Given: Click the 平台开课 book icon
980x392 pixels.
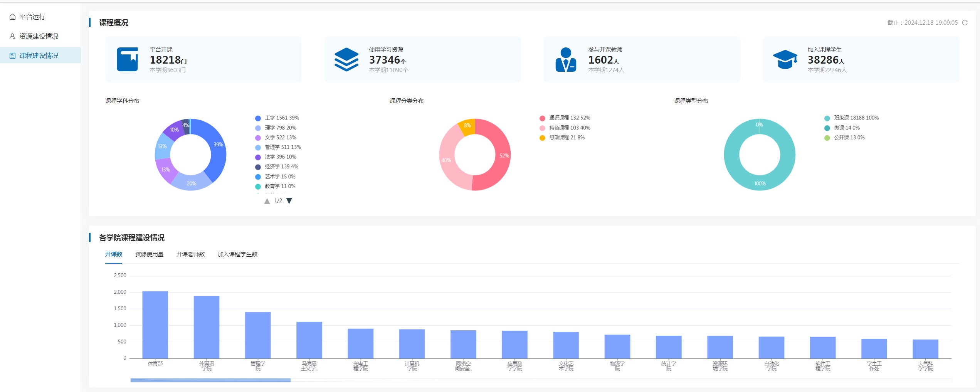Looking at the screenshot, I should [127, 59].
